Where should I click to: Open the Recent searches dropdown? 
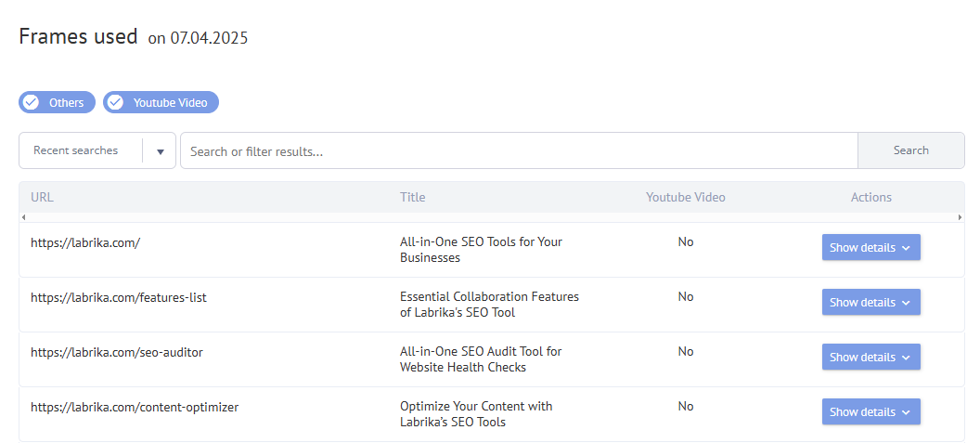pos(76,150)
